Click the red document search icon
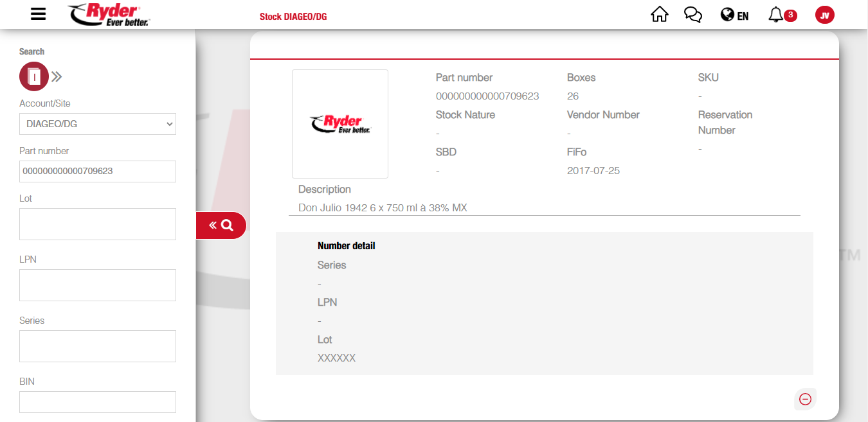Viewport: 868px width, 422px height. point(33,77)
